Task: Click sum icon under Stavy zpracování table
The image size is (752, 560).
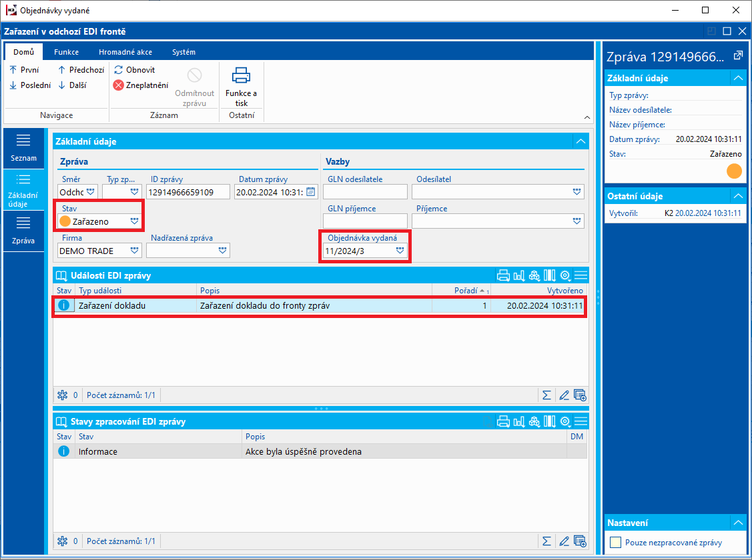Action: (x=546, y=541)
